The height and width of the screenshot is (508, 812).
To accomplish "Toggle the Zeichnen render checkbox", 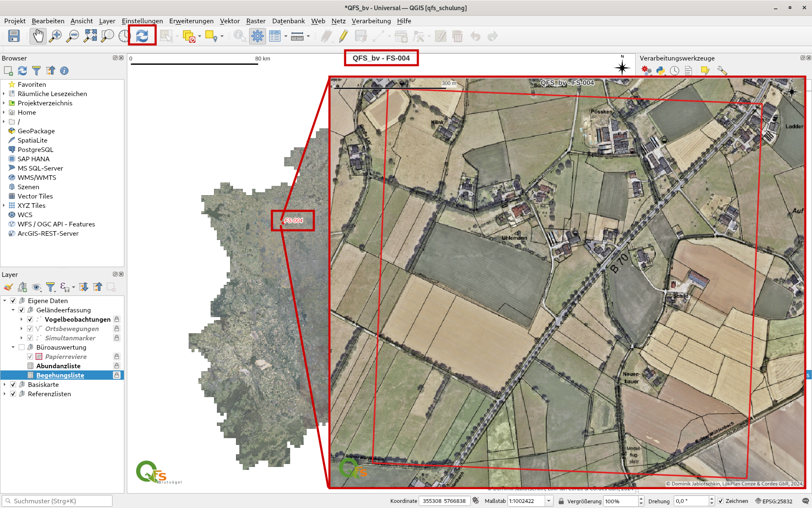I will tap(721, 501).
